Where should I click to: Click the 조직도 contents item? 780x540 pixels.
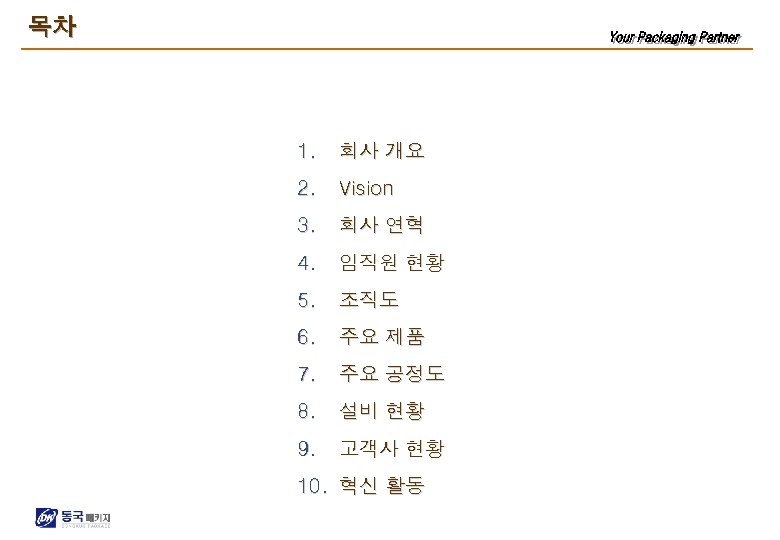tap(368, 300)
